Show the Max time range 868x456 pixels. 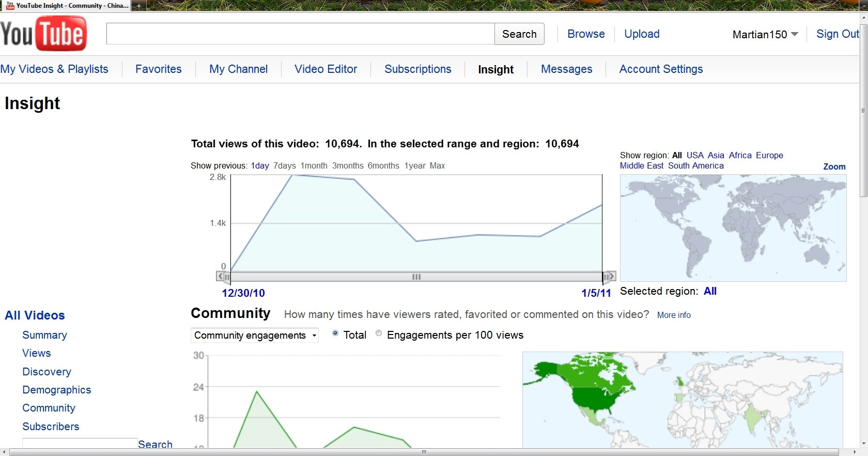[437, 165]
